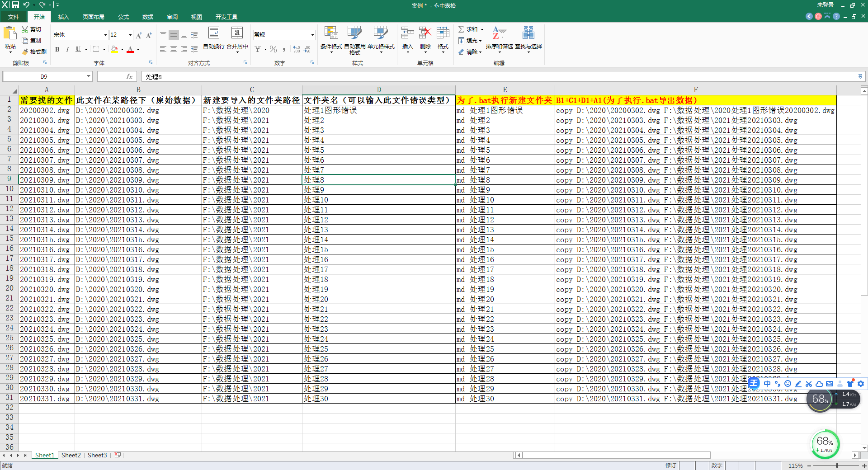
Task: Click the Name Box showing D9
Action: pos(44,77)
